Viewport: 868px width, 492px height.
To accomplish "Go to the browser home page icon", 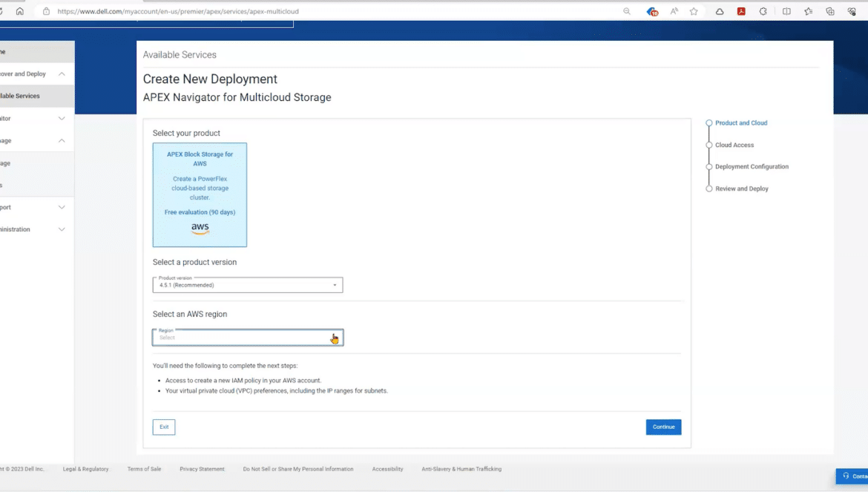I will click(x=20, y=11).
